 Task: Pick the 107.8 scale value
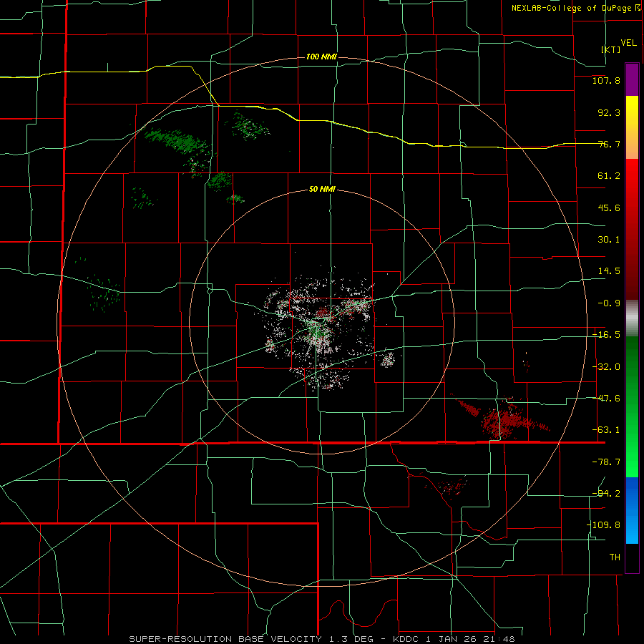click(606, 80)
